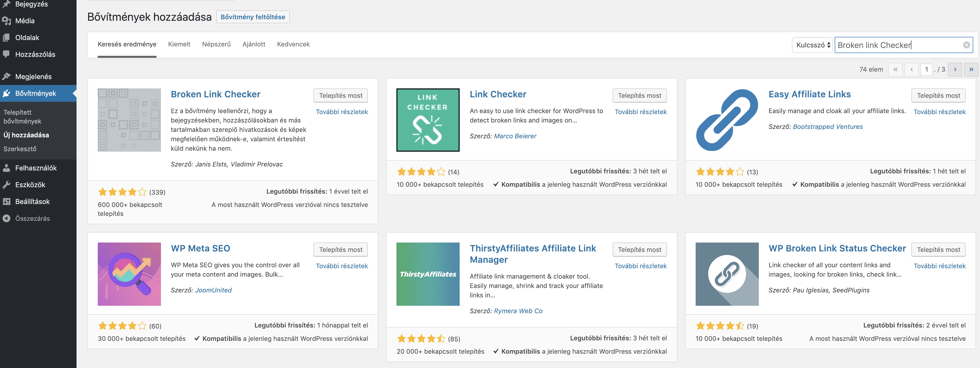Open author Rymera Web Co link
The height and width of the screenshot is (368, 980).
[518, 311]
